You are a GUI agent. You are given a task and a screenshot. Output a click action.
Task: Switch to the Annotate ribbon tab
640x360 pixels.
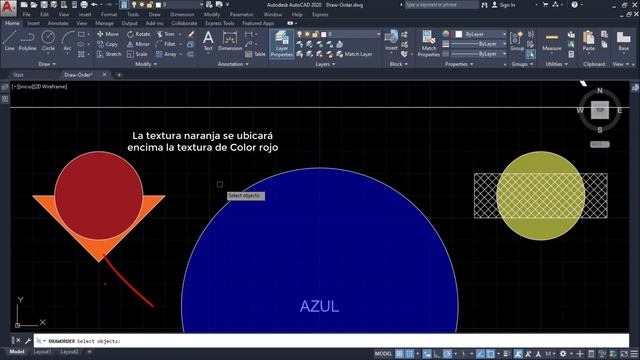coord(58,23)
